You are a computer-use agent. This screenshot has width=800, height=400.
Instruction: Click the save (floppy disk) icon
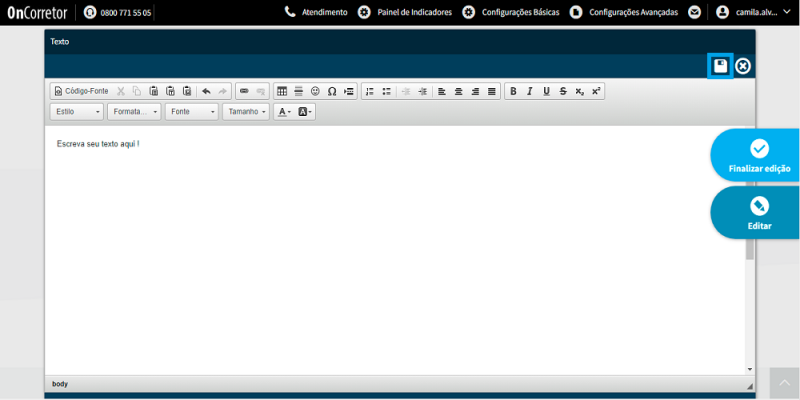720,66
